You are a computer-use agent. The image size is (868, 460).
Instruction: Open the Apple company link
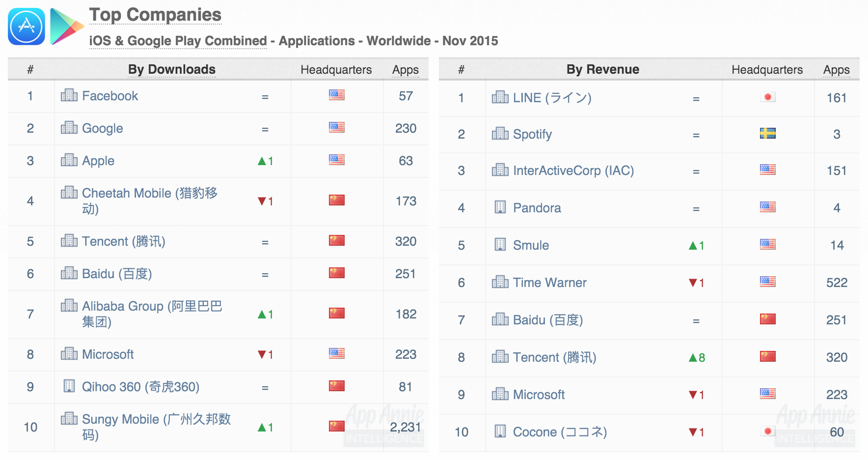pyautogui.click(x=98, y=161)
